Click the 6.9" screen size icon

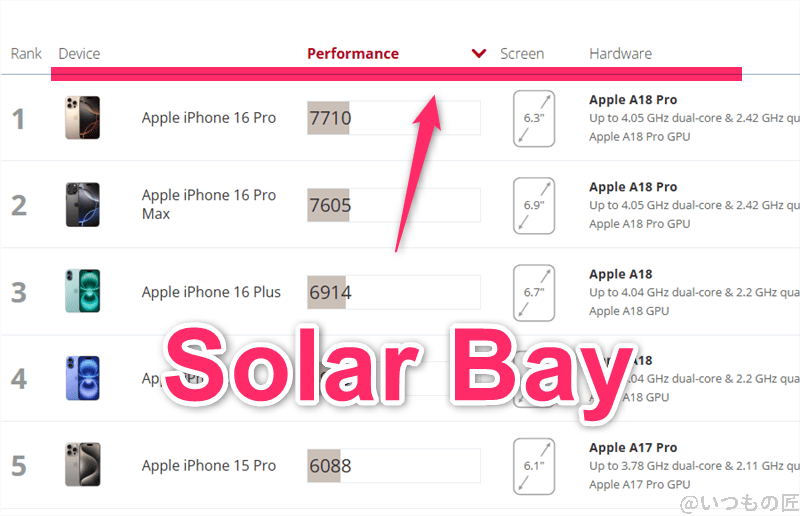533,205
